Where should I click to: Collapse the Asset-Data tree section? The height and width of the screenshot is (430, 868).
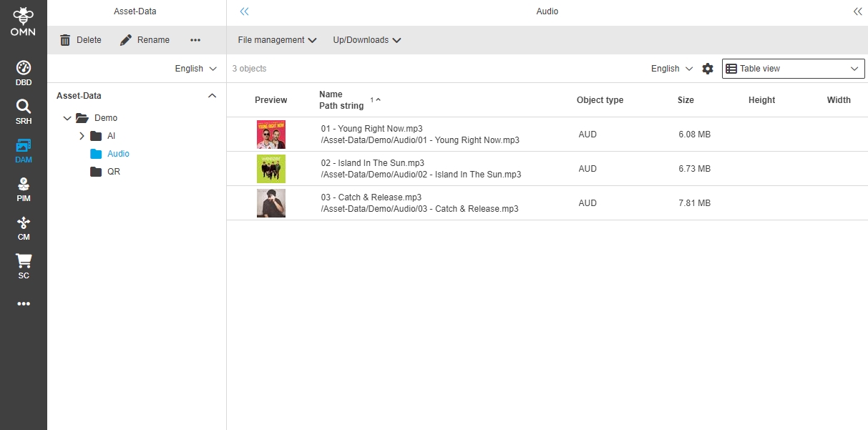[212, 95]
